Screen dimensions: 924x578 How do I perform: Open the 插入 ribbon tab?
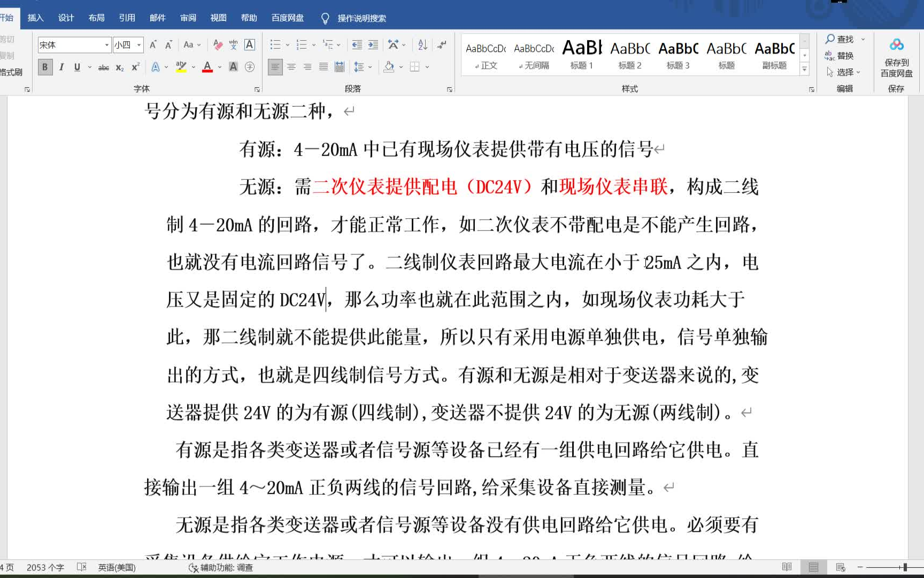(x=35, y=18)
